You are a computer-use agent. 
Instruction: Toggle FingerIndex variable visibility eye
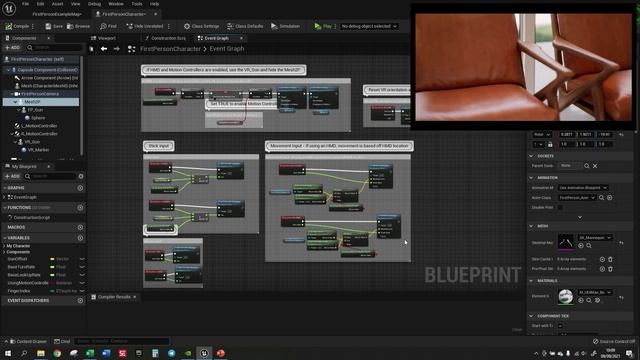pos(82,291)
